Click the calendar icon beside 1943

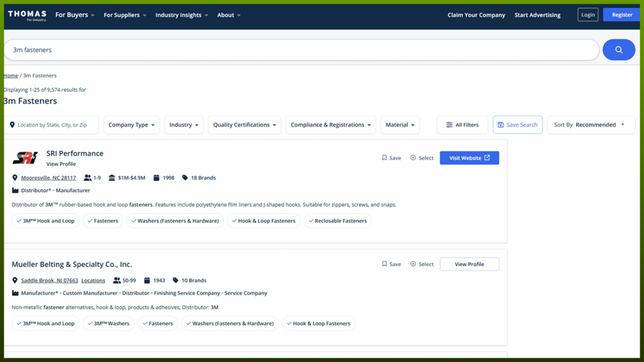point(147,280)
